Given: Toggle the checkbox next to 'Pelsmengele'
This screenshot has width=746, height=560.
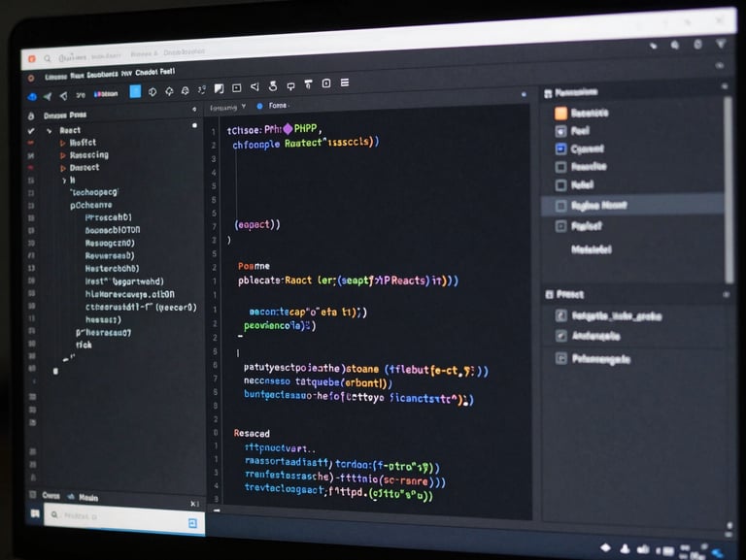Looking at the screenshot, I should click(561, 358).
